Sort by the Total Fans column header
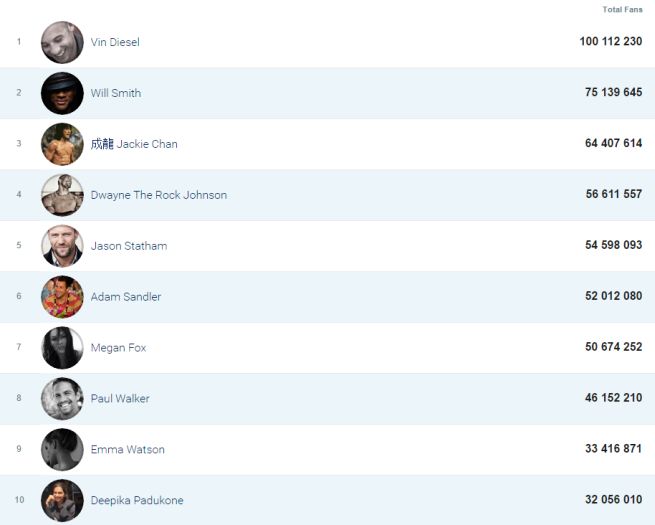This screenshot has height=525, width=655. pos(622,10)
